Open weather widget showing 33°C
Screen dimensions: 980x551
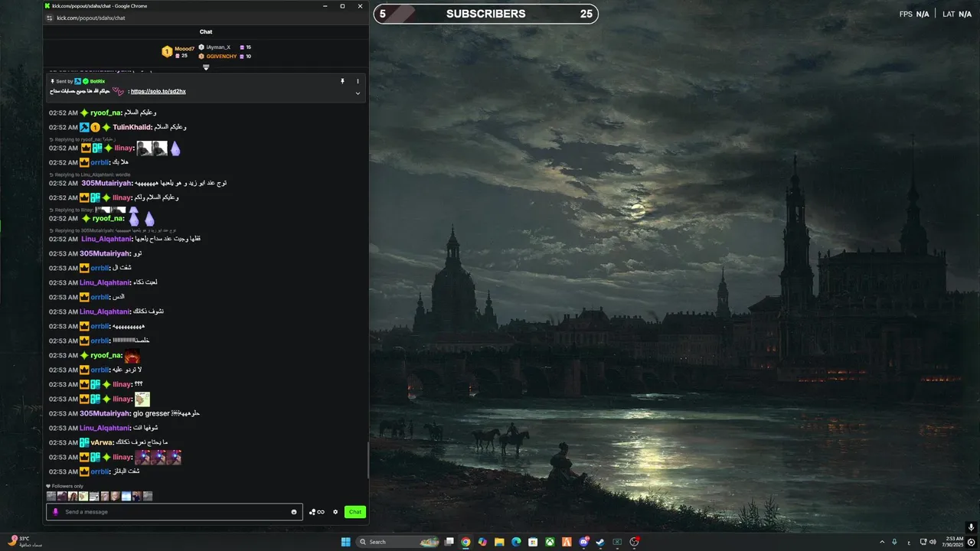(x=24, y=541)
